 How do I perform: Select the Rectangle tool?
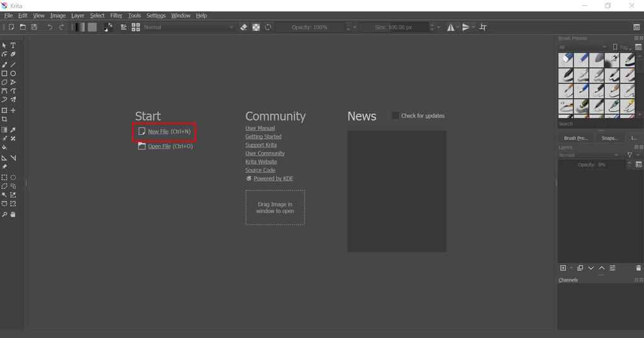(x=4, y=74)
